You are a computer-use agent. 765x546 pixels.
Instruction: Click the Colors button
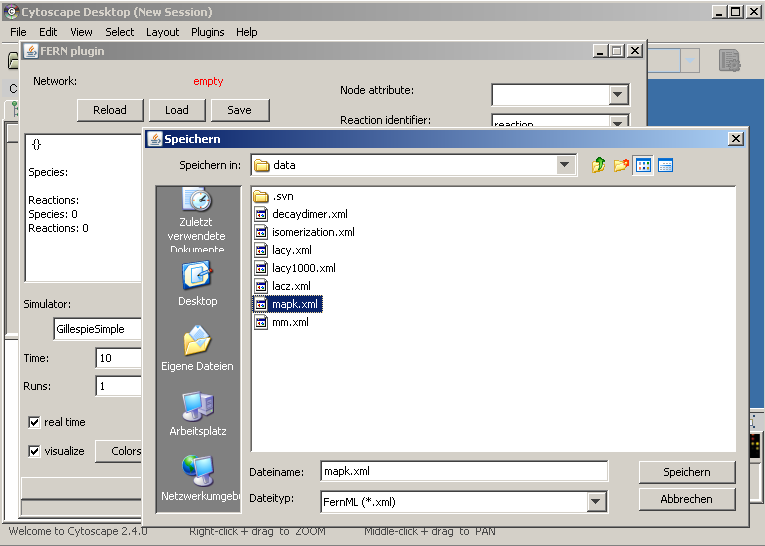(119, 451)
